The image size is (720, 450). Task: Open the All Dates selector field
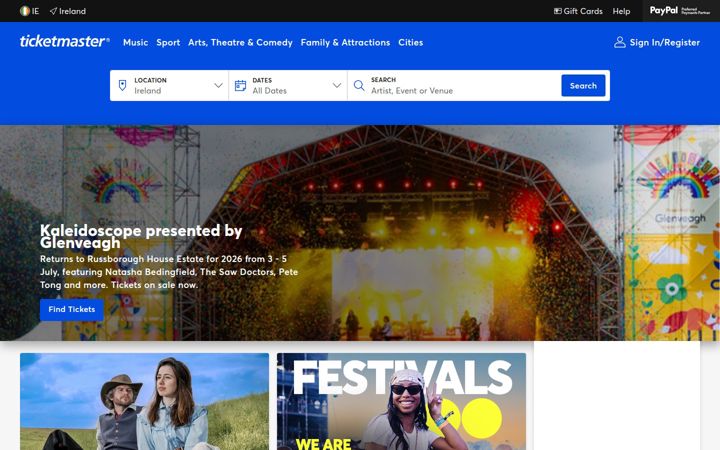pos(288,85)
